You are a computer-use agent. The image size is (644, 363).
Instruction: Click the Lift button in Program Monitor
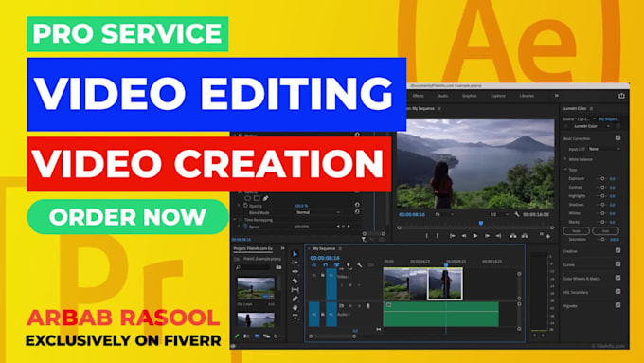click(x=512, y=236)
